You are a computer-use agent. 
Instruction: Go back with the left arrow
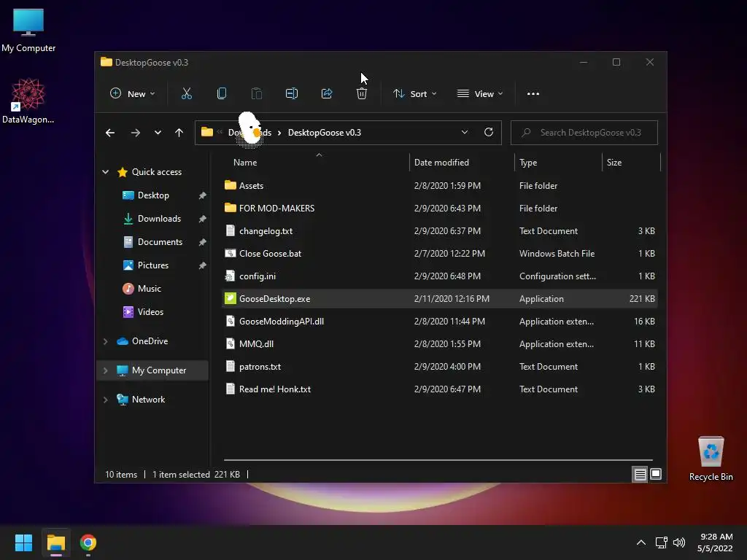pyautogui.click(x=110, y=133)
